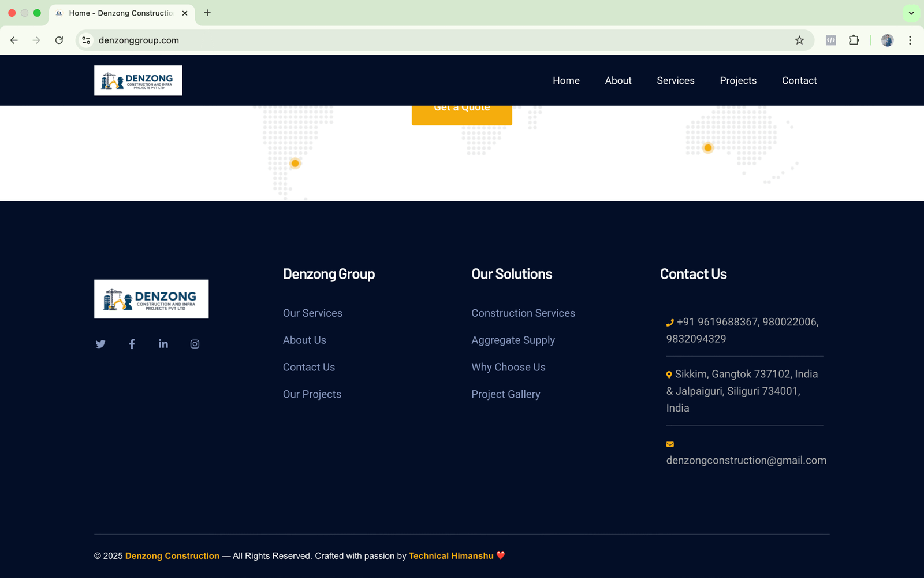
Task: Open the browser Extensions puzzle icon
Action: point(854,40)
